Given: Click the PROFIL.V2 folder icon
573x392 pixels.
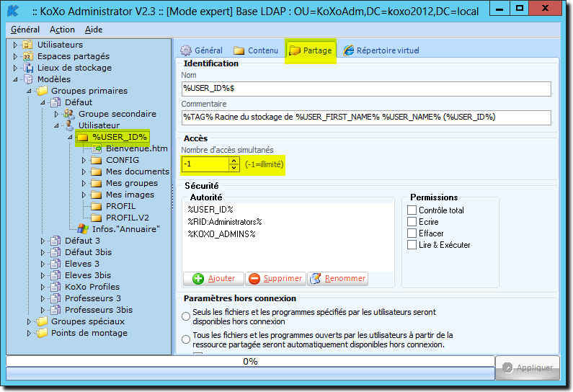Looking at the screenshot, I should click(x=96, y=218).
